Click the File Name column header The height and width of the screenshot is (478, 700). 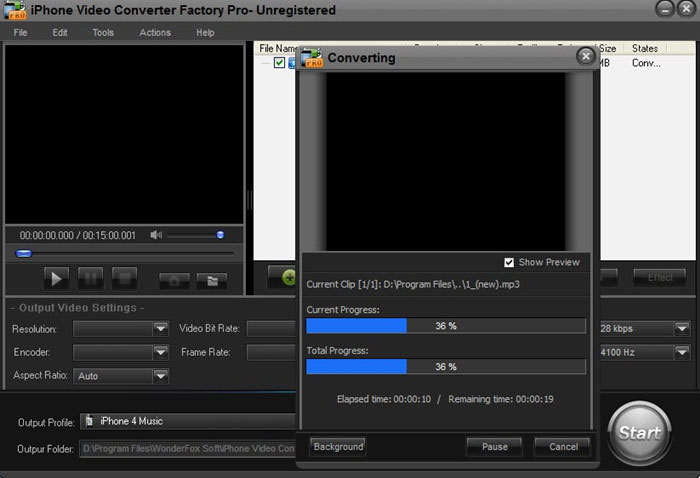tap(278, 48)
